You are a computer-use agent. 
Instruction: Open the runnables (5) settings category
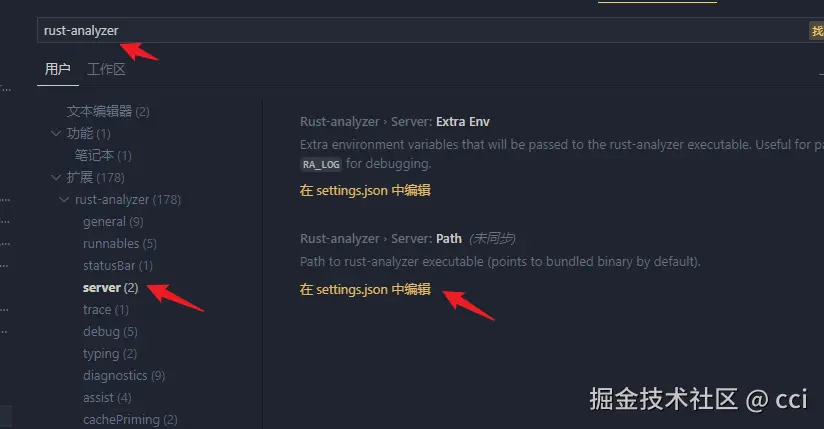(119, 244)
